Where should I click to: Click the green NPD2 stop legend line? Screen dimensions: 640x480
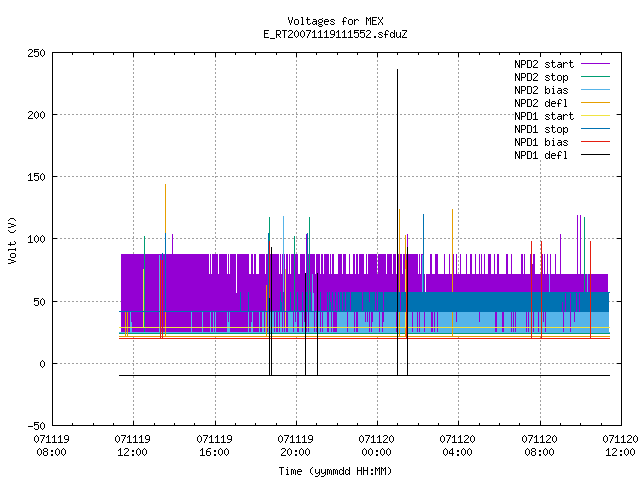tap(595, 77)
